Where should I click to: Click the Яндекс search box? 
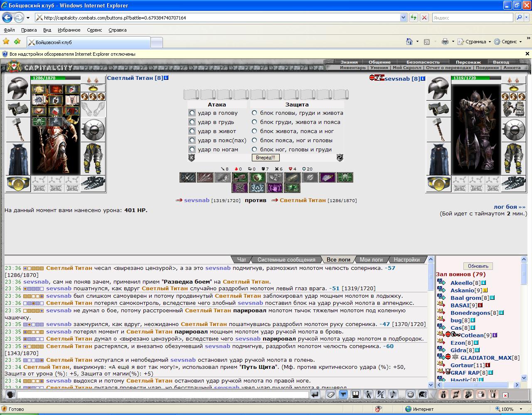tap(473, 17)
